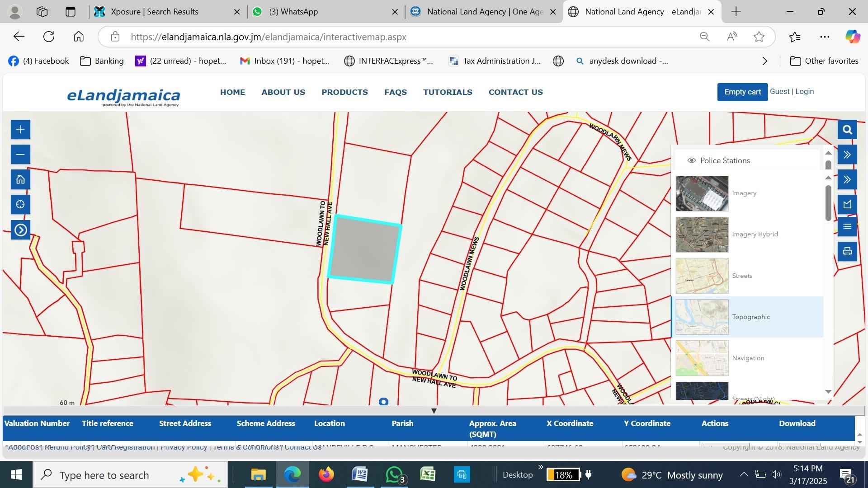The image size is (868, 488).
Task: Print the map using printer icon
Action: click(847, 251)
